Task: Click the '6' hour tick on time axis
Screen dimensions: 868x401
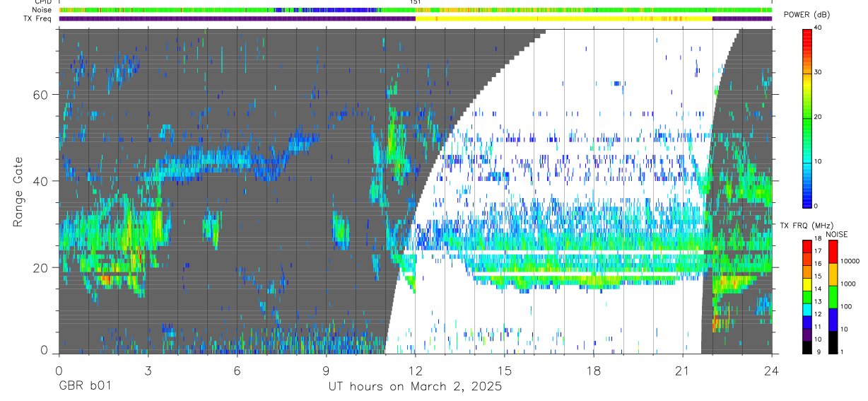Action: click(237, 370)
